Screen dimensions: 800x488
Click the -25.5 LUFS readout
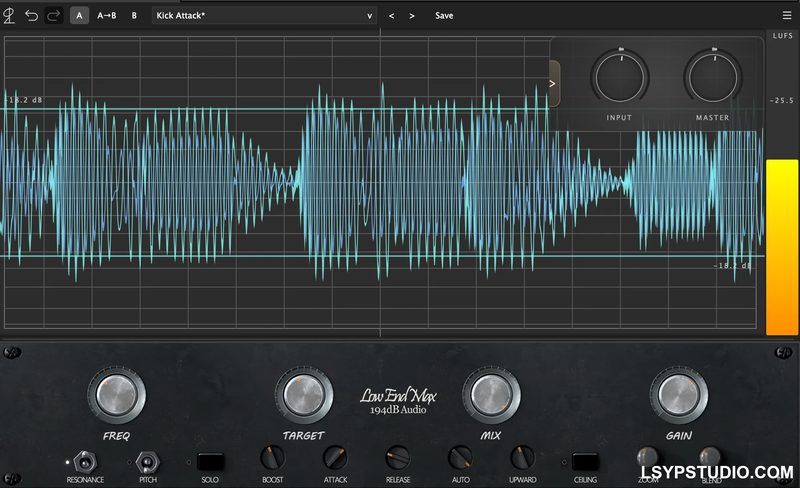click(x=782, y=101)
